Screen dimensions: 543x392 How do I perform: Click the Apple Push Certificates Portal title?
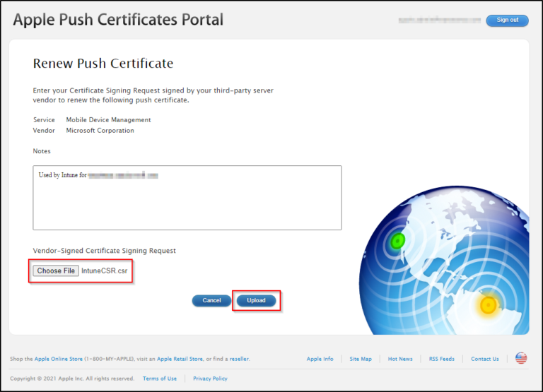pyautogui.click(x=118, y=20)
